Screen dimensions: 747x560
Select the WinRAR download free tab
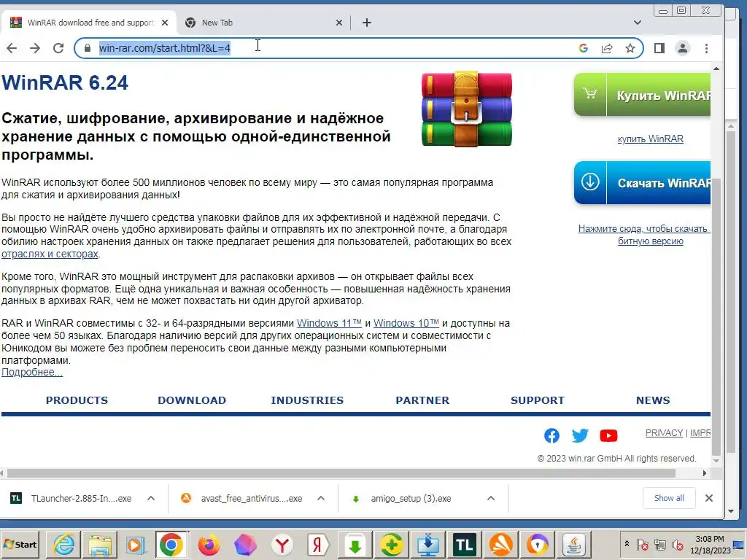pos(88,23)
